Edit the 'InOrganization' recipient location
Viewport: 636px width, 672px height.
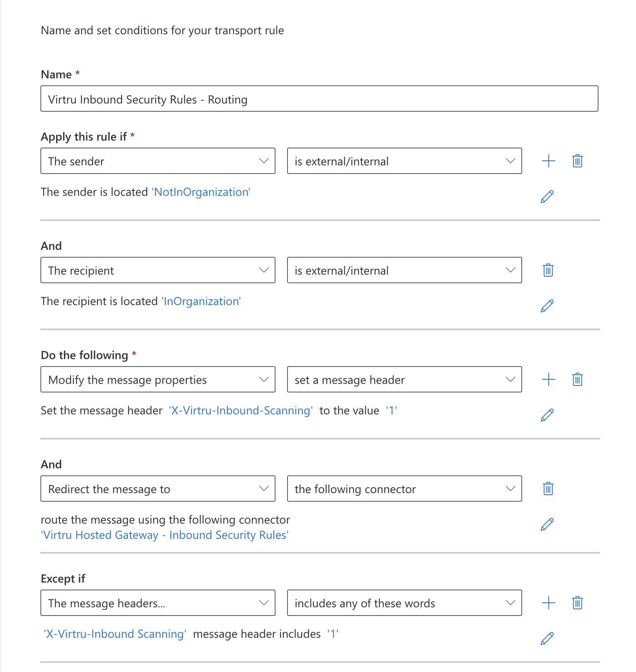point(547,306)
